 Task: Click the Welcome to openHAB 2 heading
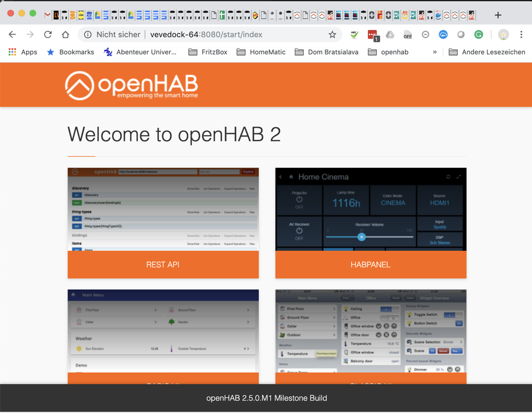pyautogui.click(x=174, y=135)
